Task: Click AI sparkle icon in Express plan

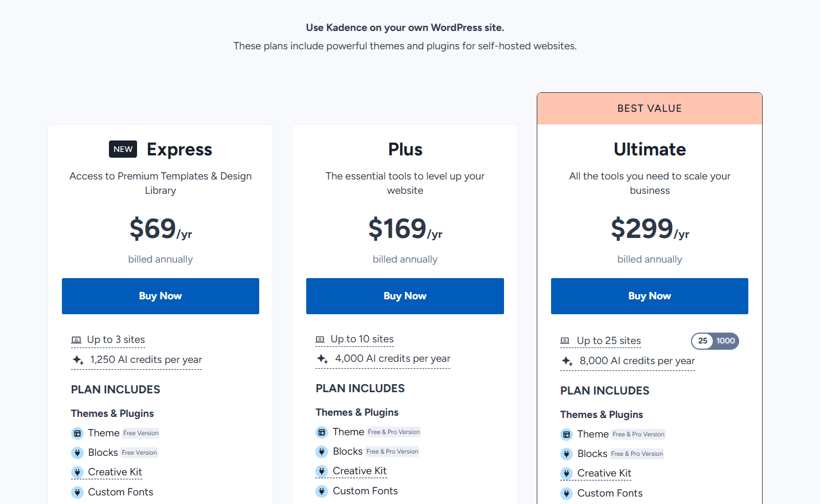Action: [78, 360]
